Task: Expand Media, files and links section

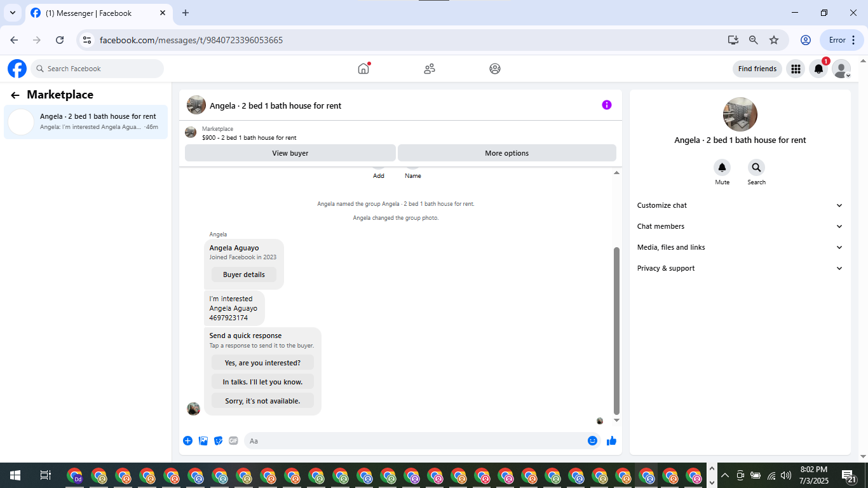Action: 740,247
